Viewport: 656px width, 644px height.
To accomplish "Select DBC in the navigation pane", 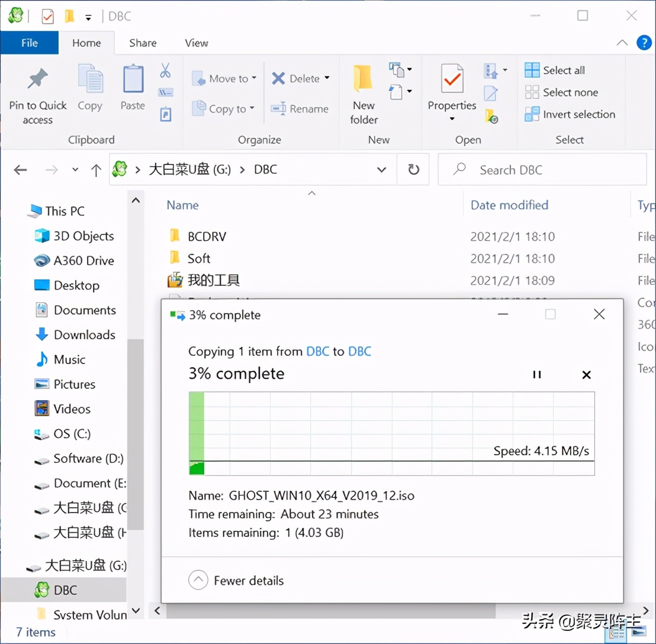I will 63,590.
